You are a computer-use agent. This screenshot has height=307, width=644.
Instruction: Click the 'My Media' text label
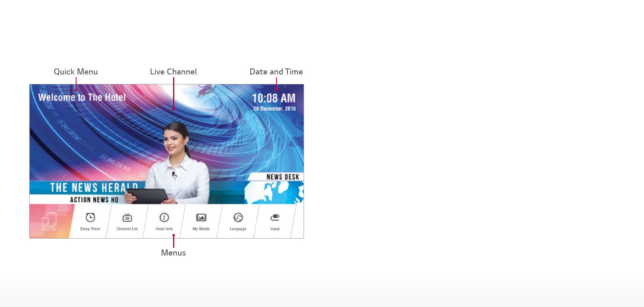click(201, 229)
